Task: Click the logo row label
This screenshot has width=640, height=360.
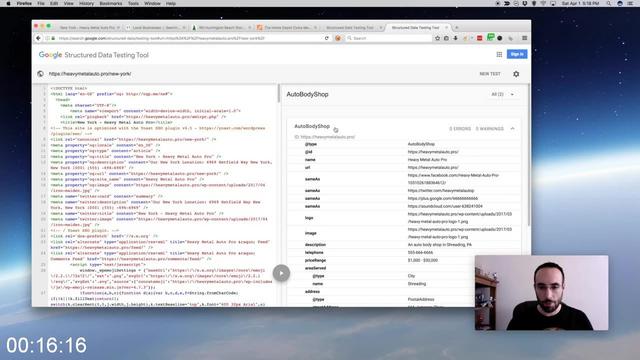Action: tap(309, 218)
